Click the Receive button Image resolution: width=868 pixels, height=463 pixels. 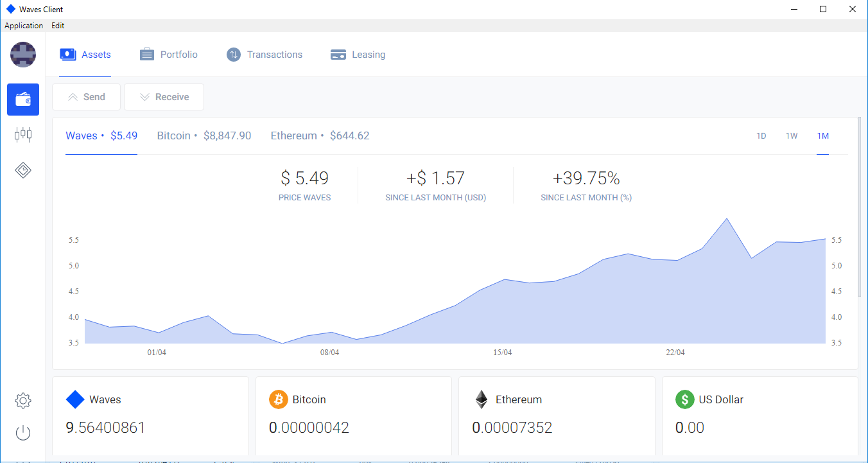pyautogui.click(x=164, y=97)
